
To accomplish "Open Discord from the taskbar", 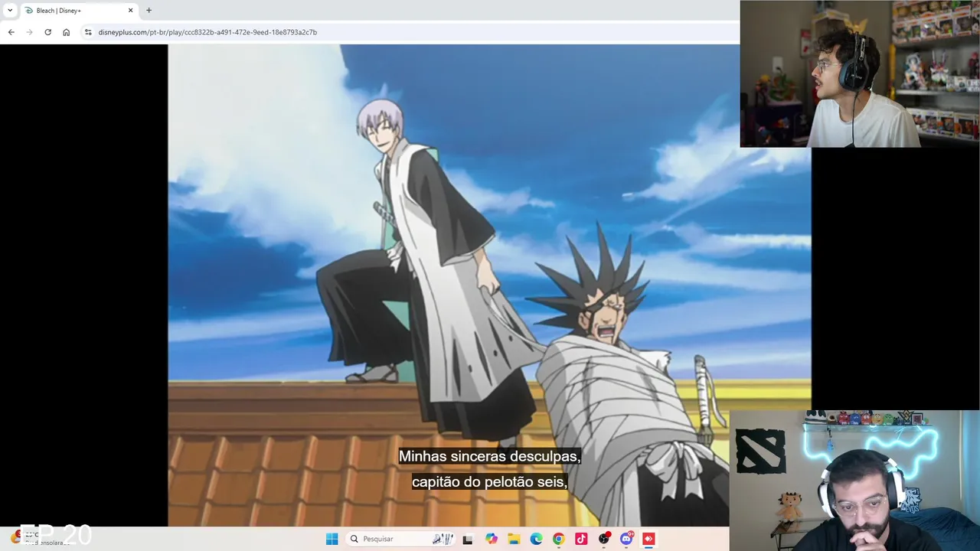I will pyautogui.click(x=626, y=539).
